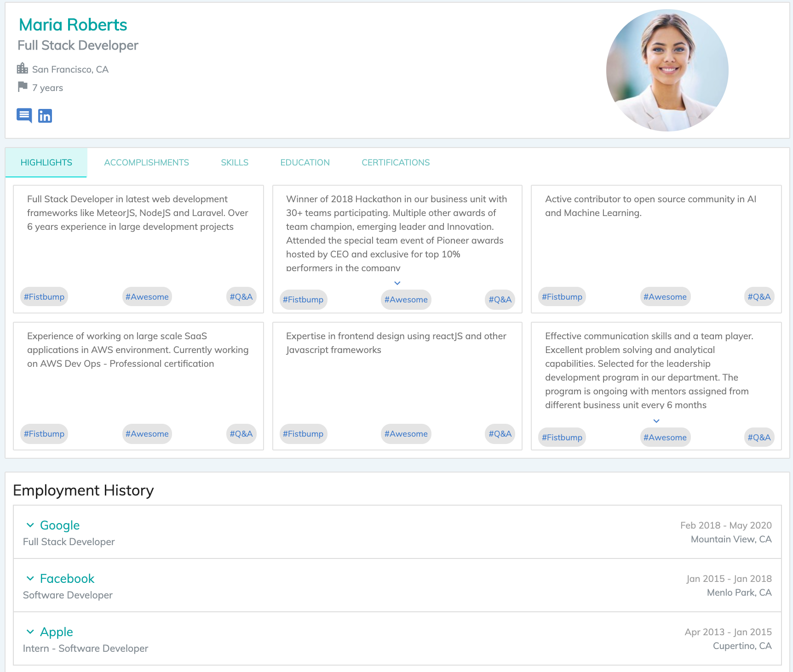Screen dimensions: 793x672
Task: Click Intern - Software Developer title
Action: (x=86, y=649)
